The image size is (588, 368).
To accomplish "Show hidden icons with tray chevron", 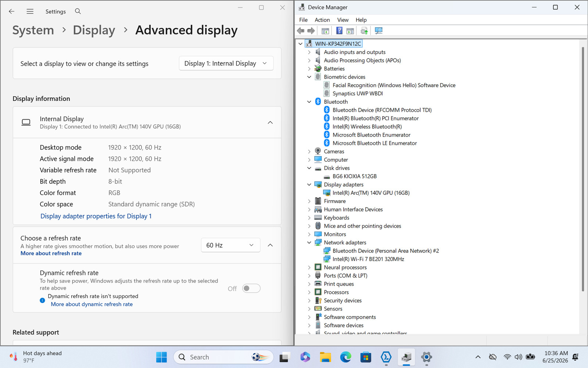I will tap(478, 357).
